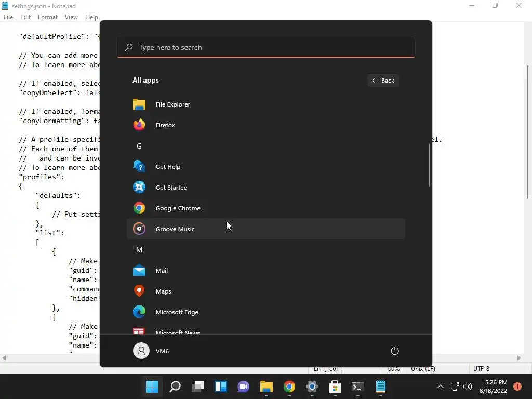Click the "profiles": line in Notepad

point(42,177)
